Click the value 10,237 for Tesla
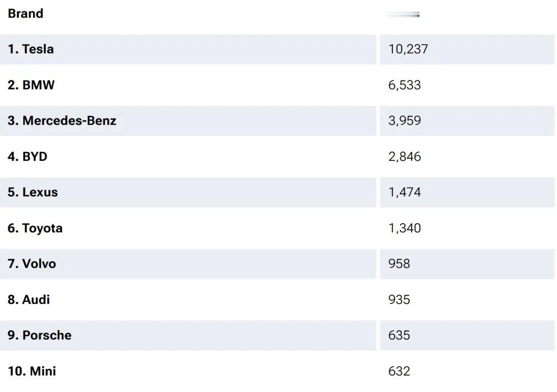This screenshot has width=557, height=392. (x=408, y=49)
